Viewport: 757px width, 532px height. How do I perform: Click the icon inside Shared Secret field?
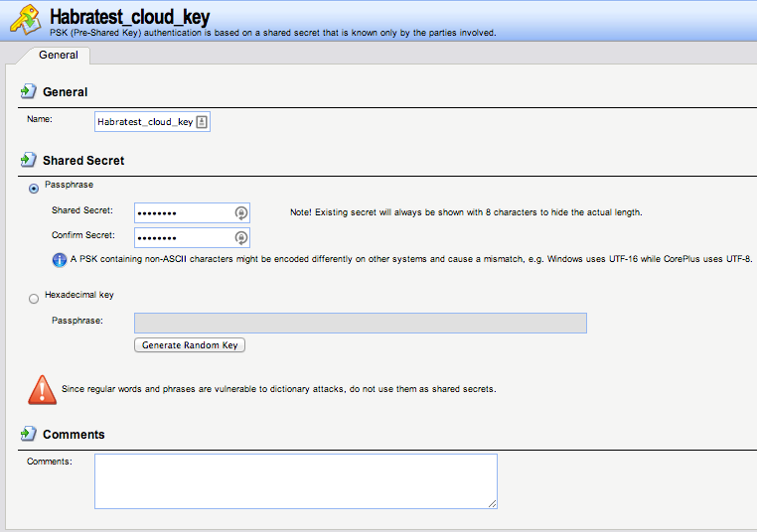click(x=240, y=212)
